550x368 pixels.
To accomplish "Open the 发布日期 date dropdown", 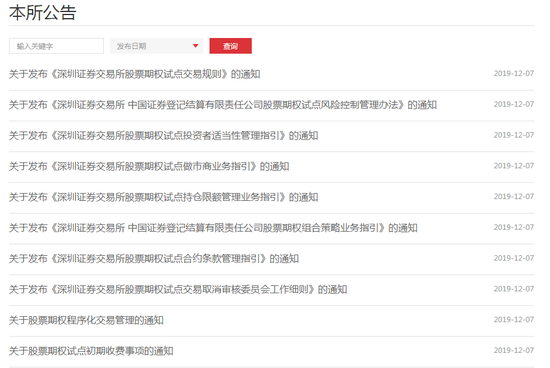I will tap(156, 46).
